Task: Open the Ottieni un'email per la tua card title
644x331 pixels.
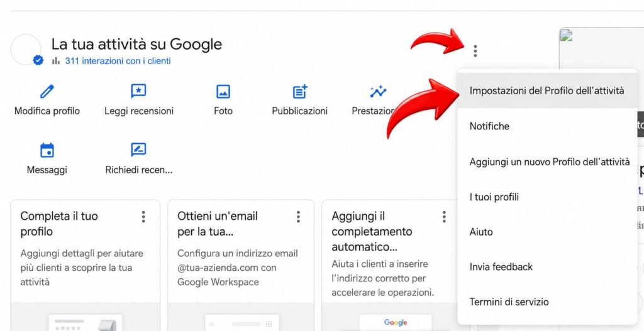Action: (217, 224)
